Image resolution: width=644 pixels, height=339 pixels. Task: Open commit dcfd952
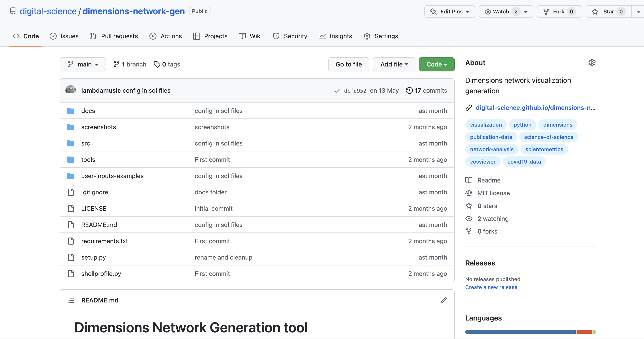355,91
